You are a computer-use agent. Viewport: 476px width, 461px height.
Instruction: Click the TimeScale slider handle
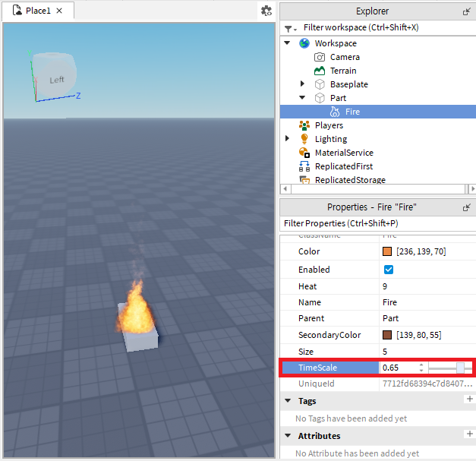(x=460, y=368)
